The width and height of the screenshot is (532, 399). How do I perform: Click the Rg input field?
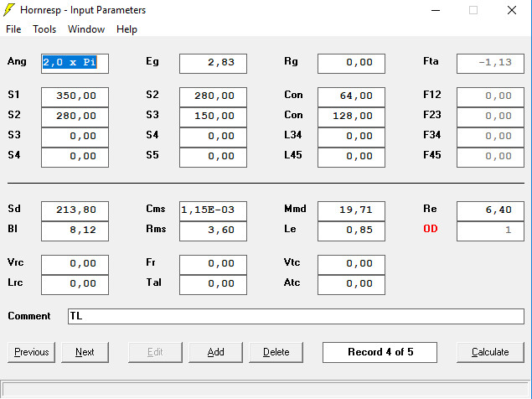(x=352, y=64)
